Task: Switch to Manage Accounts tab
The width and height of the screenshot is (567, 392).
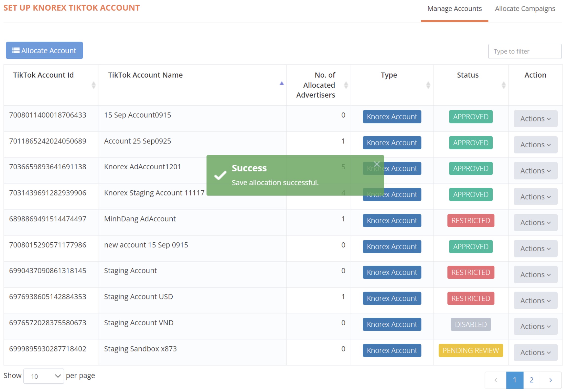Action: (454, 9)
